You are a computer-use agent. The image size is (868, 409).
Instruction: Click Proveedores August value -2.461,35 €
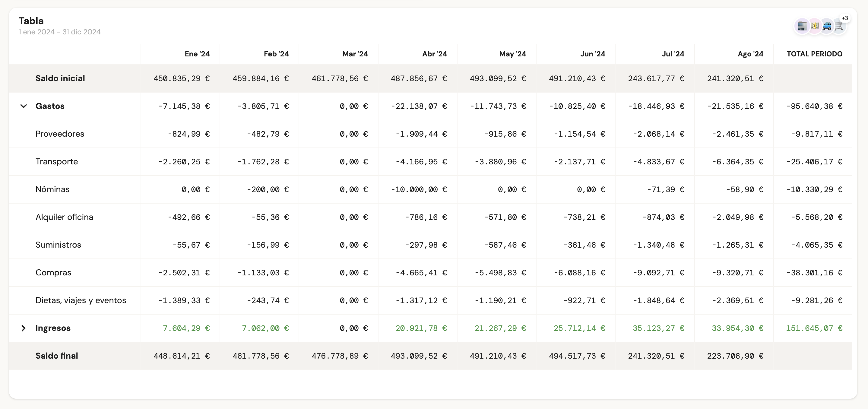(738, 134)
